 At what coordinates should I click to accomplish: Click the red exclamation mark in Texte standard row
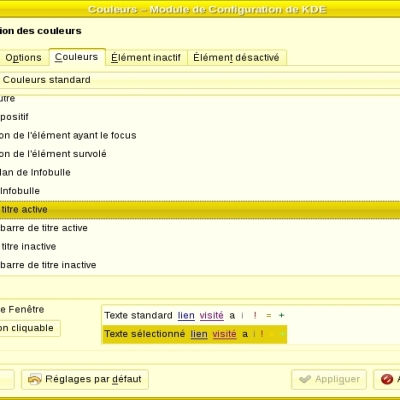click(x=255, y=315)
